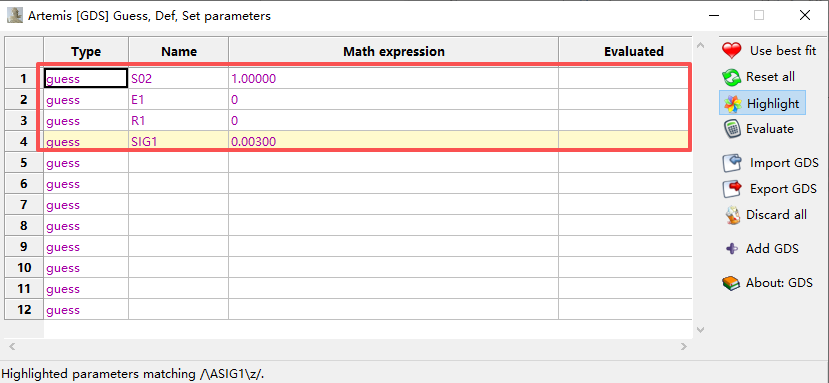Open the About: GDS book icon

(x=731, y=284)
